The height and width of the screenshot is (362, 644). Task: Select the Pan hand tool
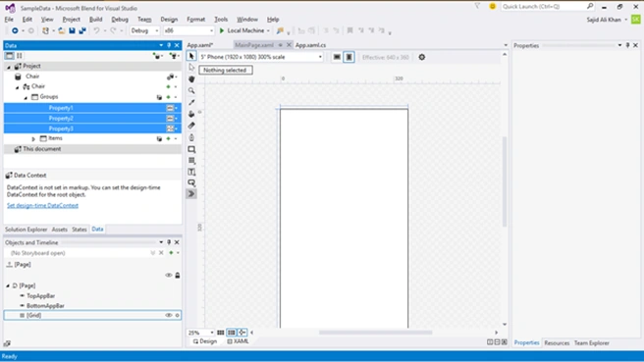coord(191,78)
